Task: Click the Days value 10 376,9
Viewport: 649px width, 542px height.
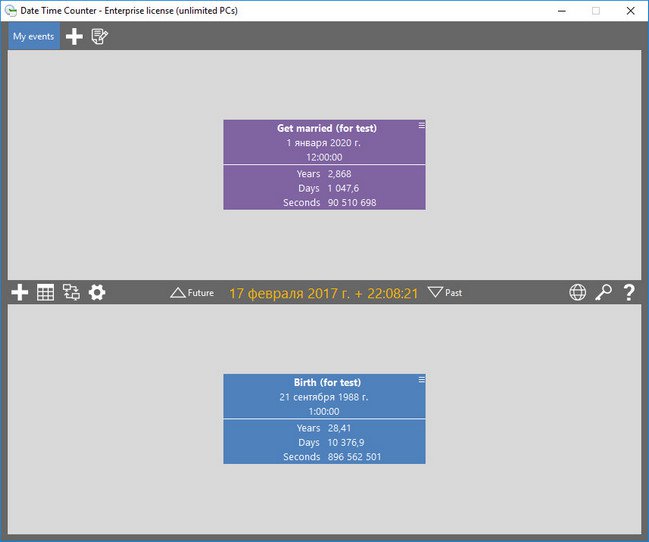Action: (346, 443)
